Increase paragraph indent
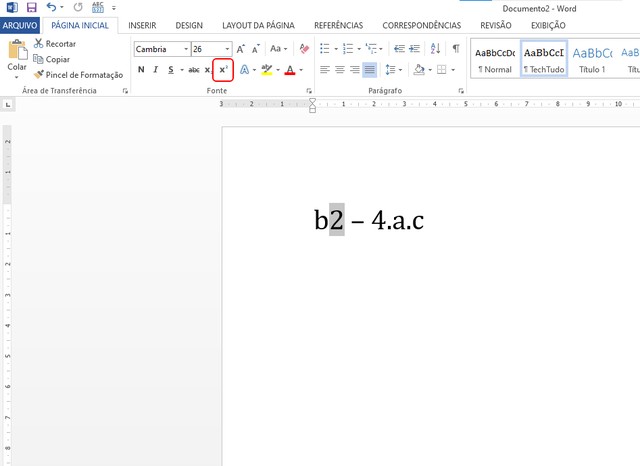This screenshot has width=640, height=466. 413,49
